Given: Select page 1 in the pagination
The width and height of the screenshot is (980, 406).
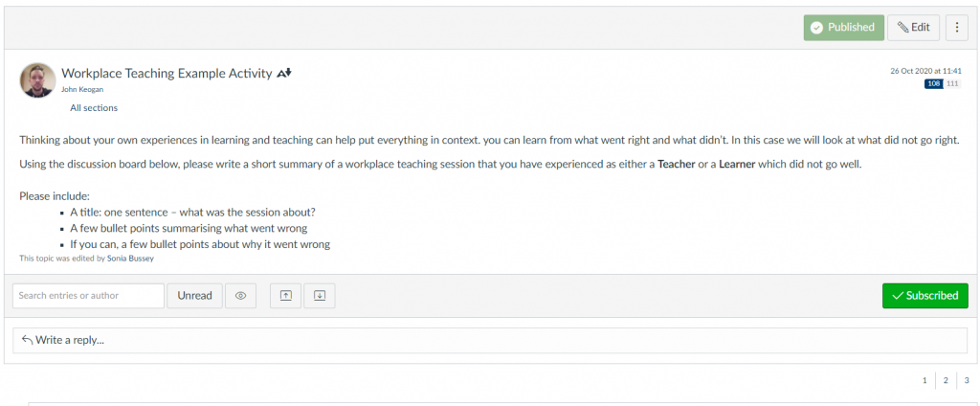Looking at the screenshot, I should 924,381.
